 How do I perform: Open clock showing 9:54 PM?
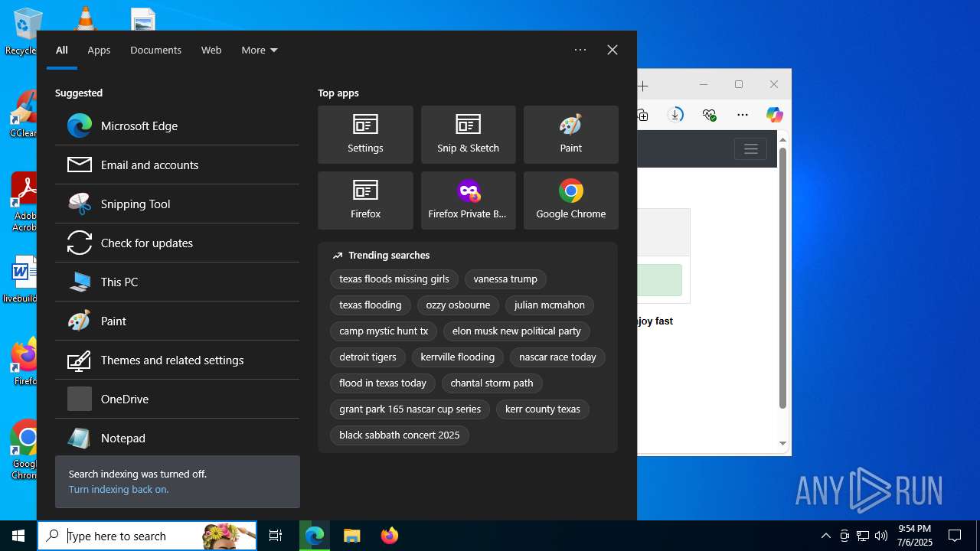pyautogui.click(x=915, y=536)
